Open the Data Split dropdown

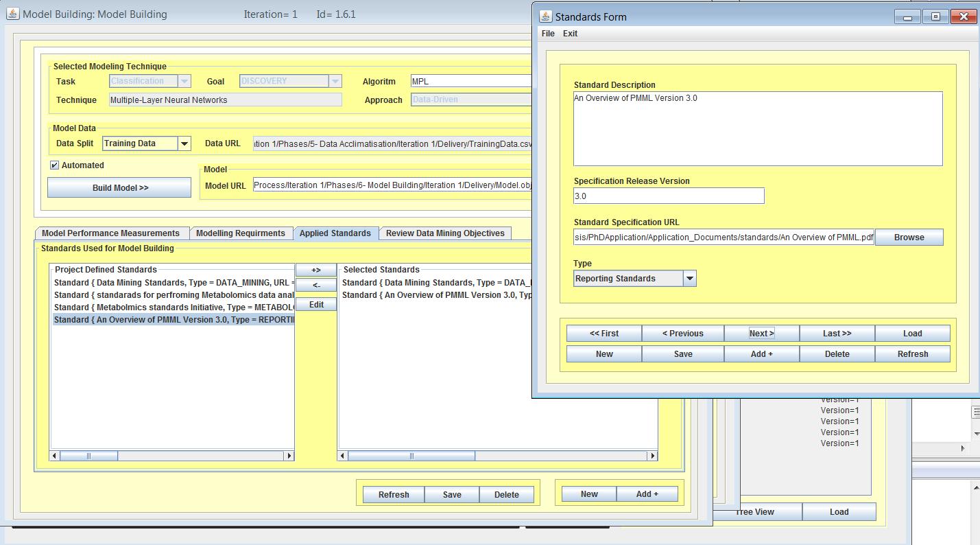click(184, 143)
